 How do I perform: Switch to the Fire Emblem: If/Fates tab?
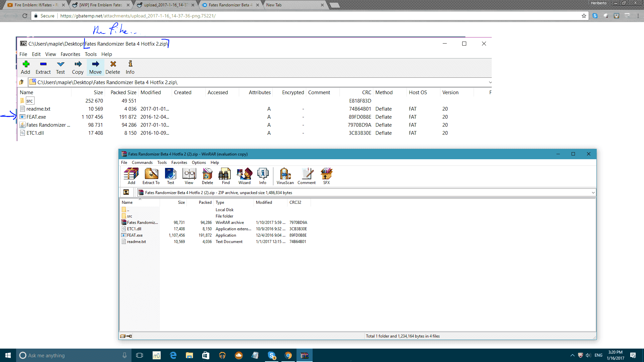35,5
